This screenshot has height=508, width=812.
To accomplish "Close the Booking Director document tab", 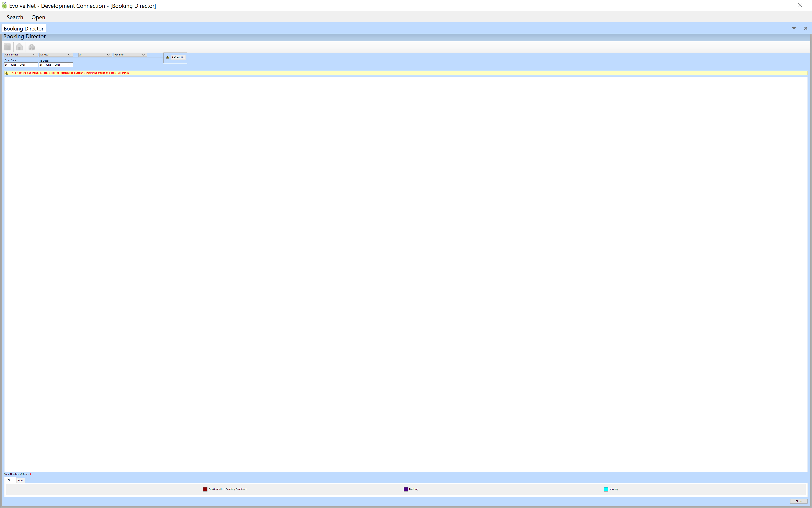I will pos(806,28).
